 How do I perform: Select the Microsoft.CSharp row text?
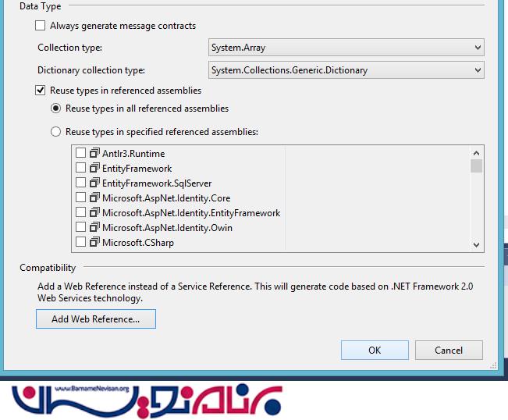(x=138, y=243)
